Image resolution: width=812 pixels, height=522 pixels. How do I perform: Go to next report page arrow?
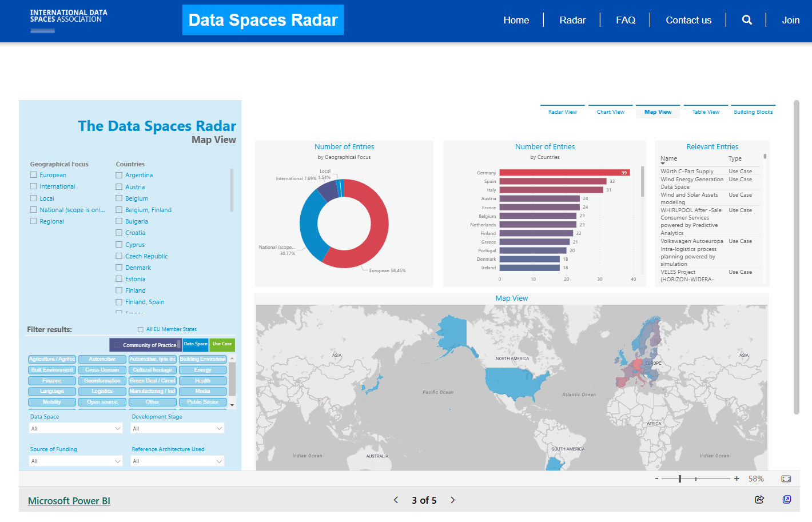point(452,500)
